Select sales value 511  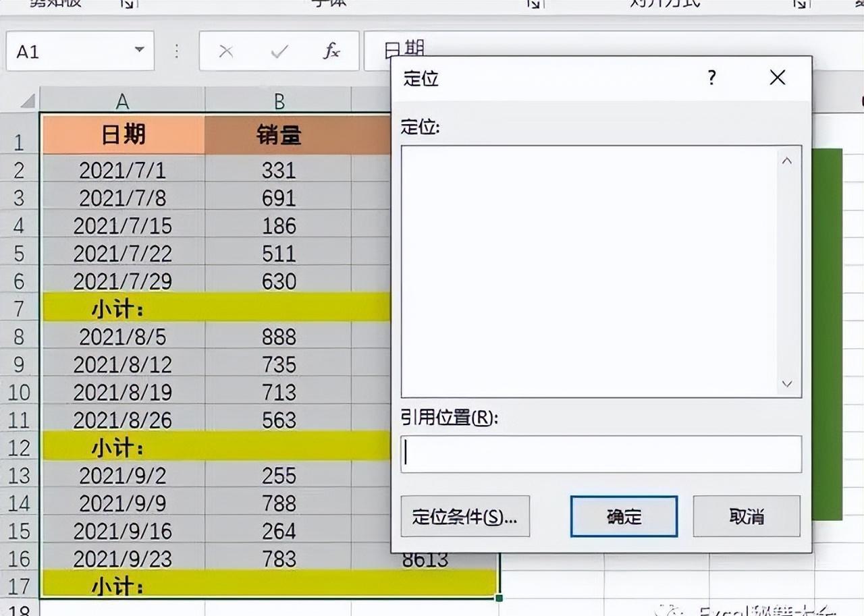click(279, 253)
